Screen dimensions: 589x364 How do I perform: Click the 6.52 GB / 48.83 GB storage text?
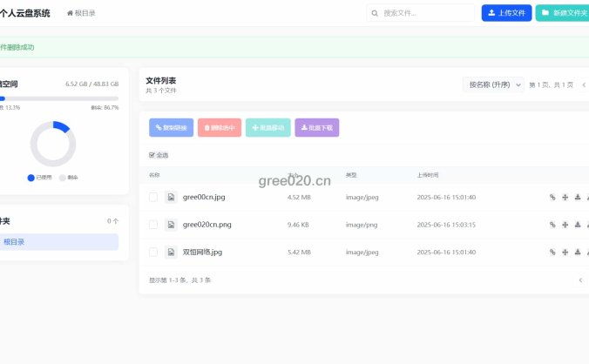[92, 84]
